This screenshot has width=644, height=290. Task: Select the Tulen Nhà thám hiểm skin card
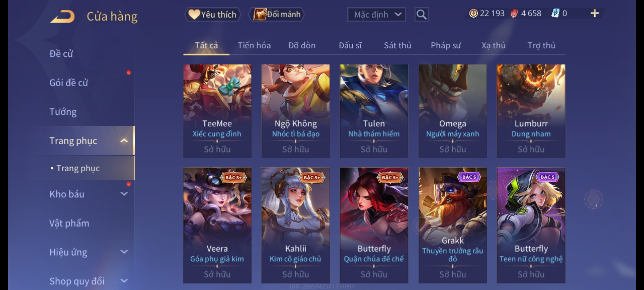click(x=374, y=111)
